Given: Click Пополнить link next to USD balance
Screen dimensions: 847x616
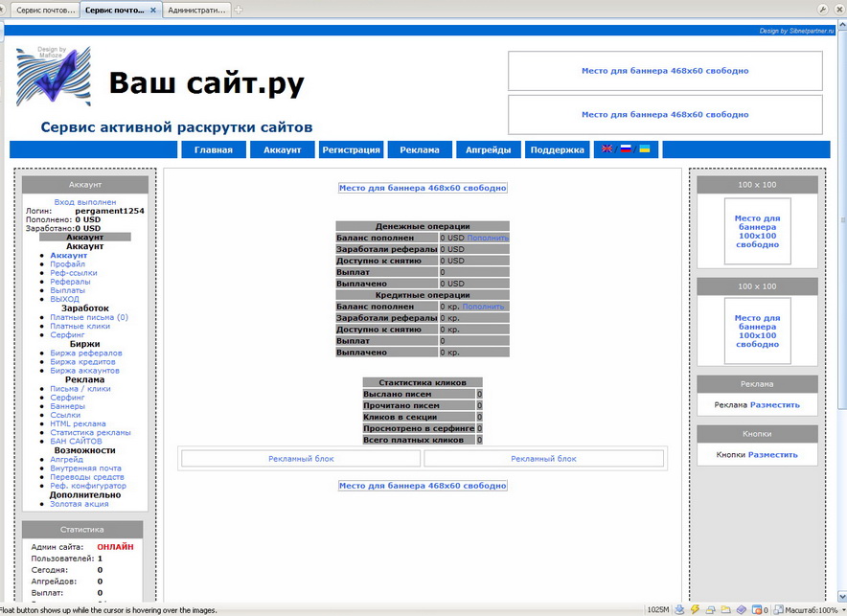Looking at the screenshot, I should [x=488, y=238].
